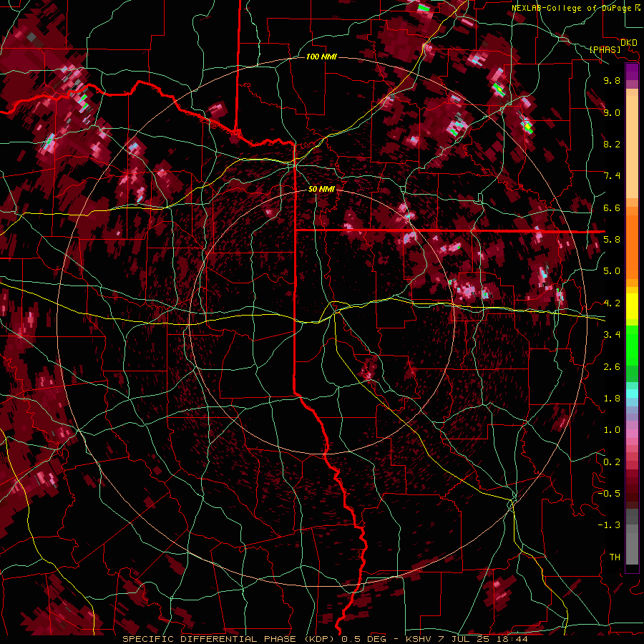Image resolution: width=644 pixels, height=644 pixels.
Task: Click the 0.2 scale value
Action: point(612,462)
